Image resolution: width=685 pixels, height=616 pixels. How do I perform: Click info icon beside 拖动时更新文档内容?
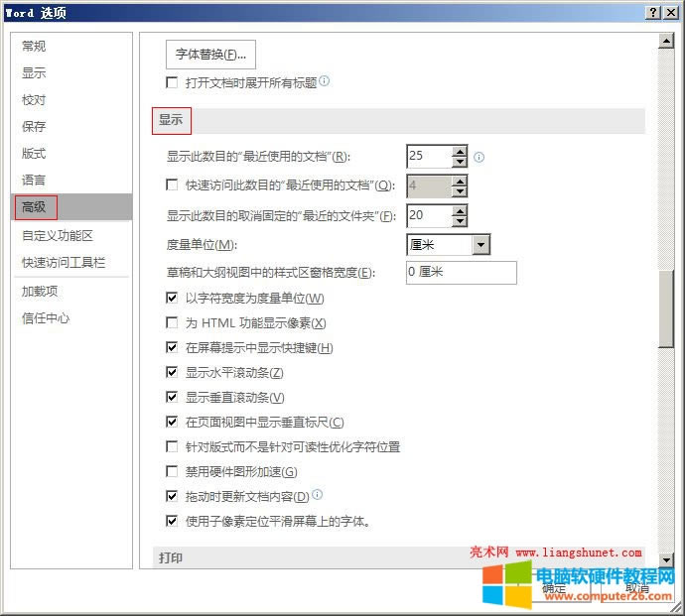click(318, 495)
